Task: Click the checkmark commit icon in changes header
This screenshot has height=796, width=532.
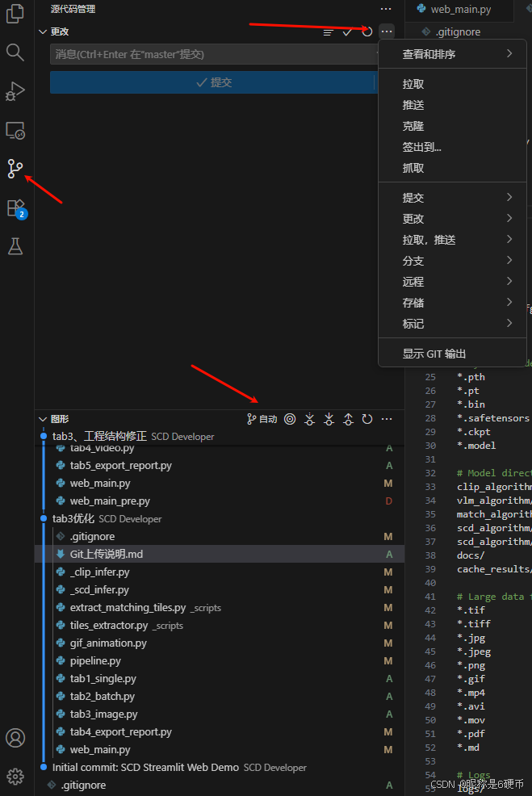Action: (x=347, y=32)
